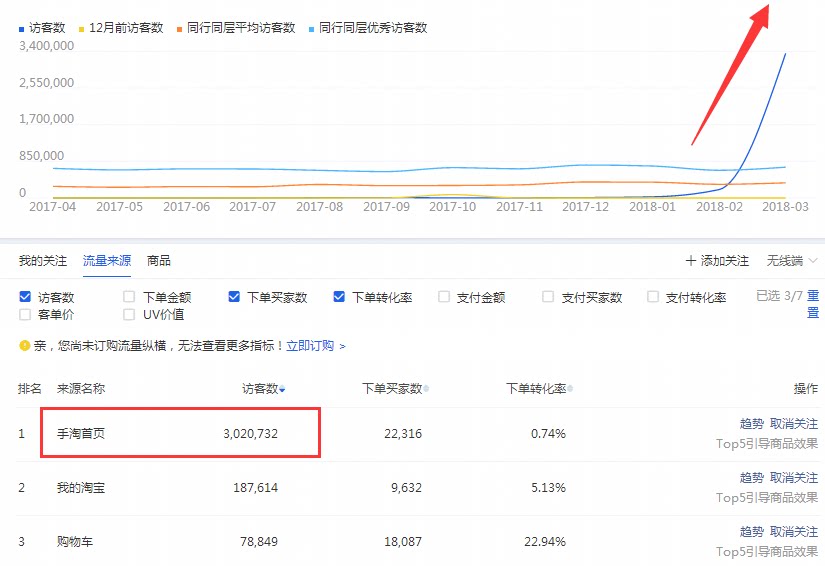Switch to the 商品 tab
The image size is (825, 566).
click(x=158, y=260)
